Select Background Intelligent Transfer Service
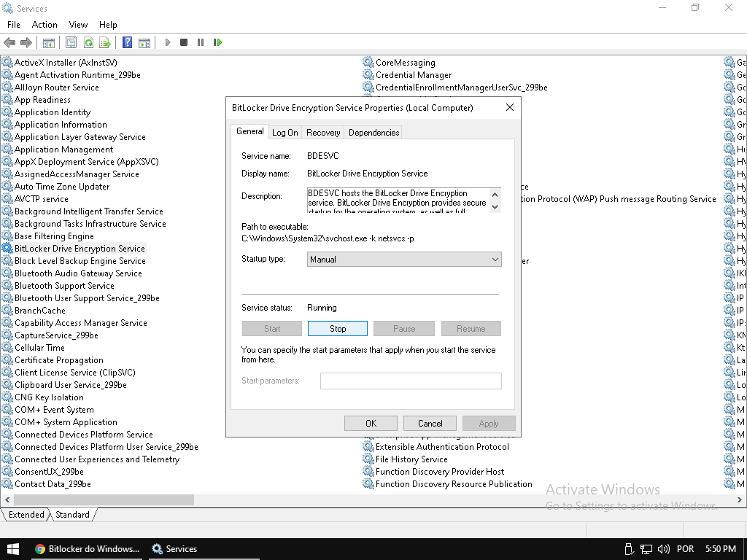The height and width of the screenshot is (560, 747). pyautogui.click(x=83, y=211)
